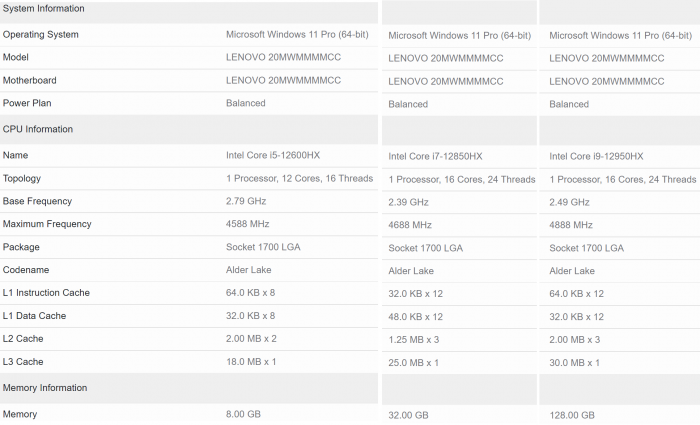
Task: Click the Operating System row label
Action: (41, 34)
